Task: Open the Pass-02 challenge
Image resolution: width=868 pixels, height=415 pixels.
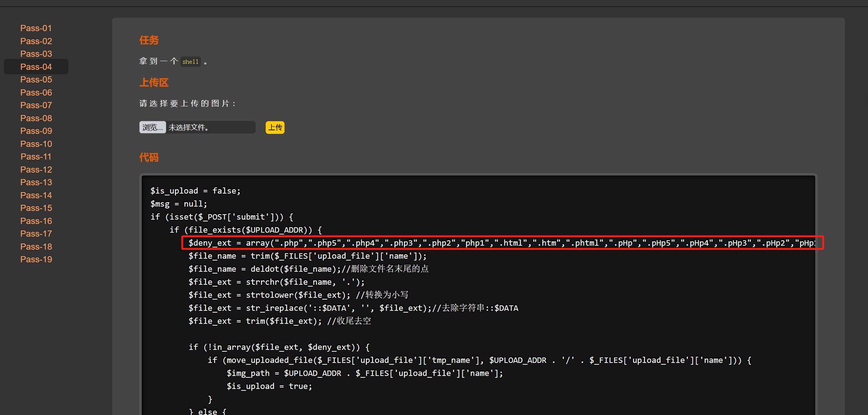Action: (36, 41)
